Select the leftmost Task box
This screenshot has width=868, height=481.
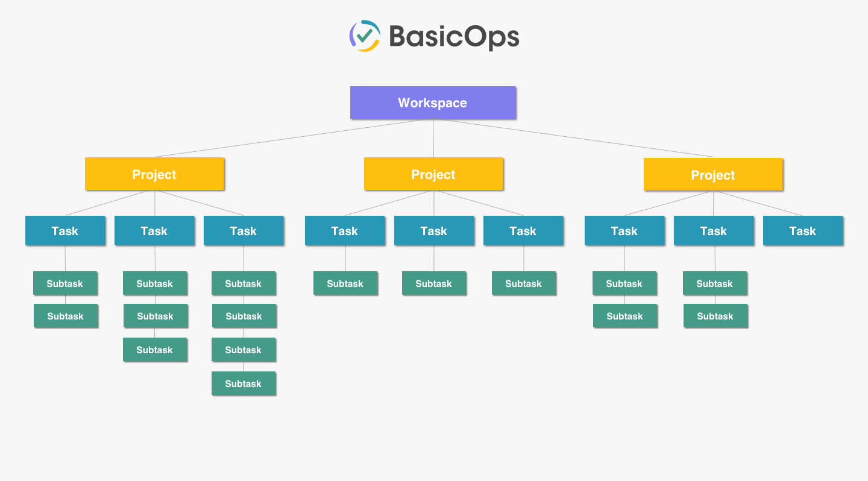point(65,231)
